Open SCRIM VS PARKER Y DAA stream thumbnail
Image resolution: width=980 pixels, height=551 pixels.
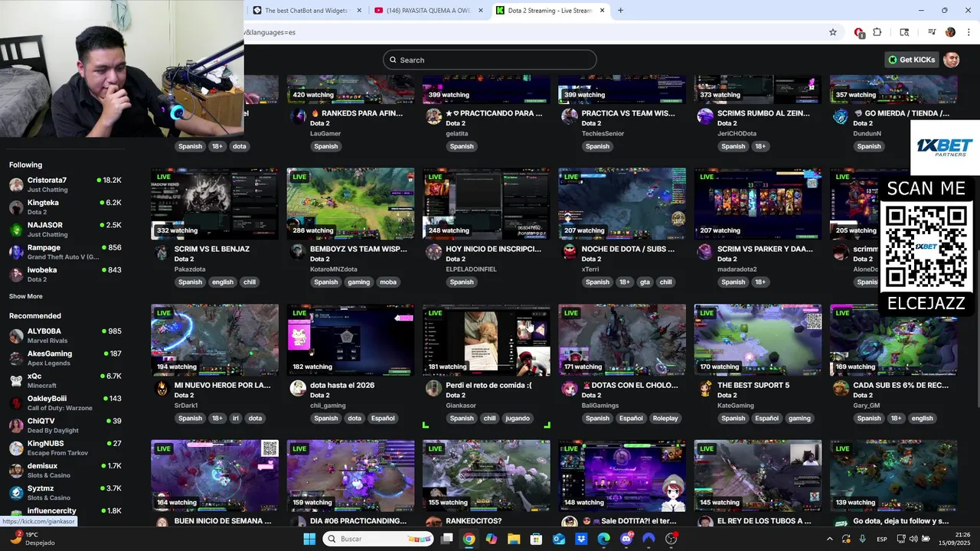click(758, 204)
